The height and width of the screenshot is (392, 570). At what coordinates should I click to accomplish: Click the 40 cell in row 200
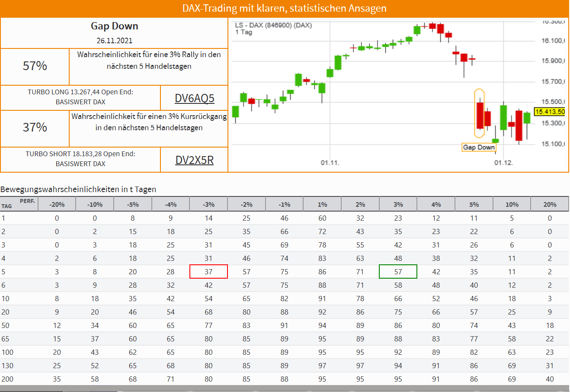pos(550,379)
